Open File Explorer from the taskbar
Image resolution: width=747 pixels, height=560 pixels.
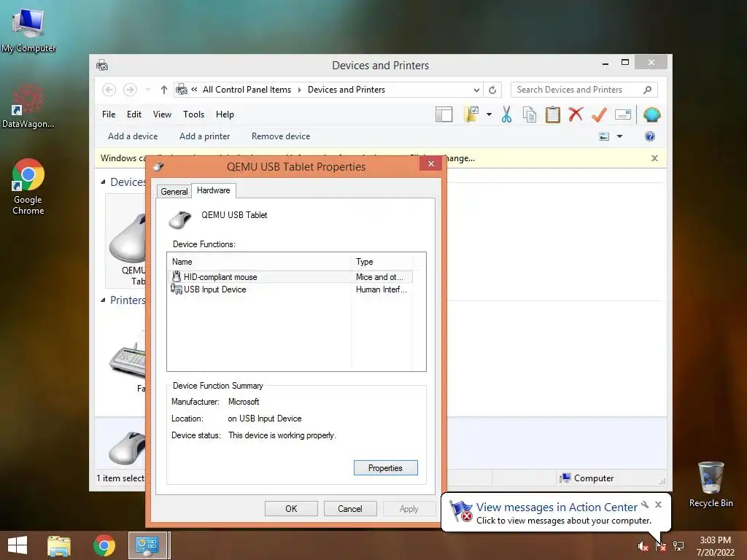coord(59,545)
